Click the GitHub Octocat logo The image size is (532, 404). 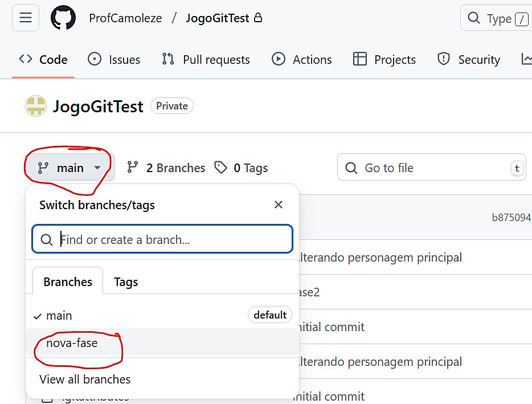tap(63, 18)
